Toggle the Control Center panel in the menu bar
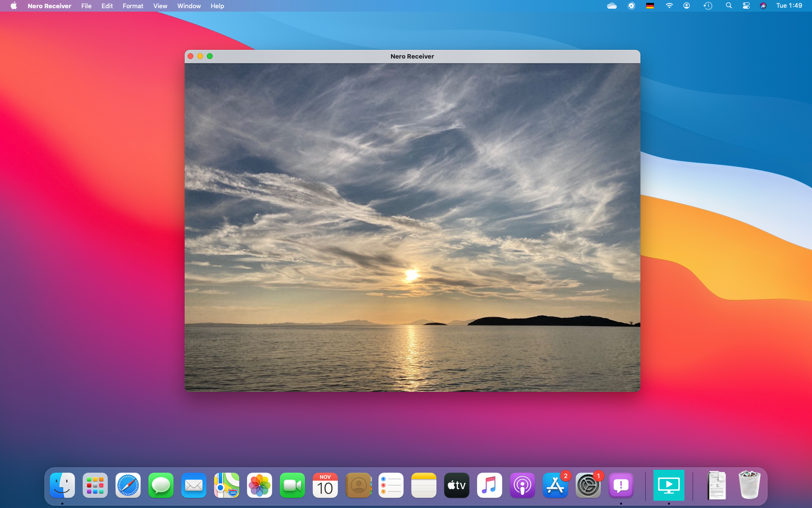The image size is (812, 508). pos(746,6)
